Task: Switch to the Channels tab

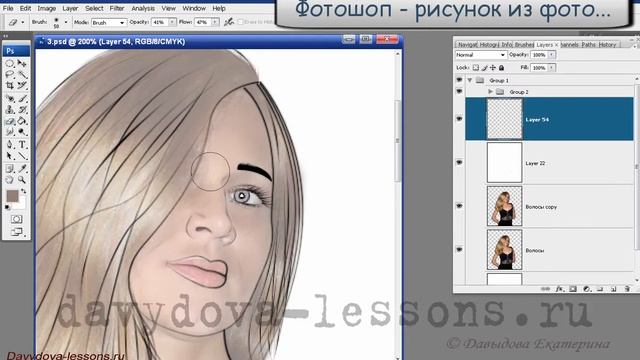Action: point(569,44)
